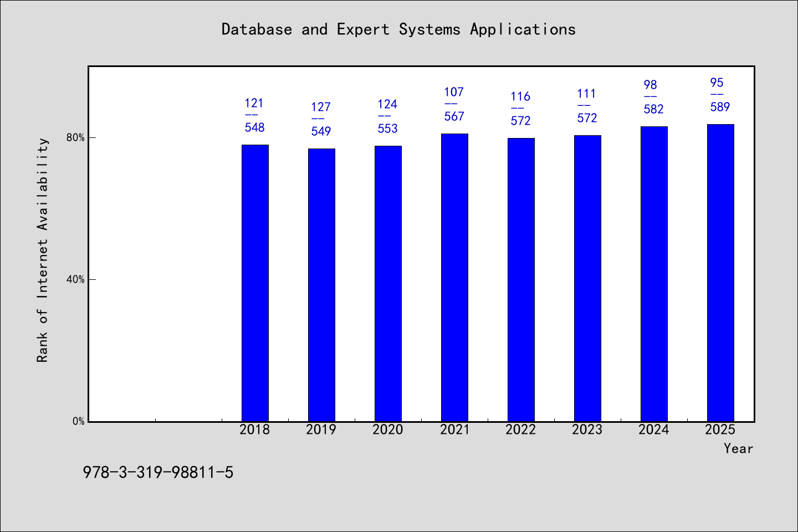The width and height of the screenshot is (798, 532).
Task: Click the 2021 x-axis label
Action: coord(454,429)
